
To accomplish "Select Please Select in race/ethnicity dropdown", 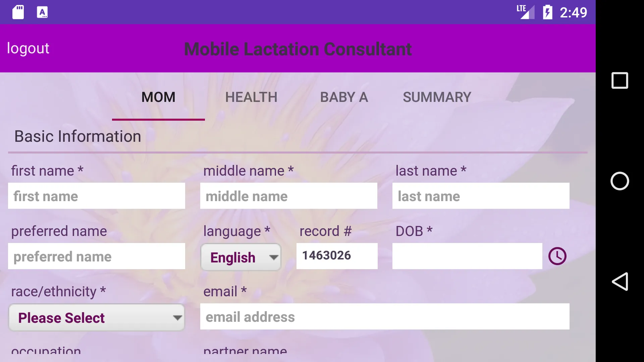I will [x=96, y=318].
